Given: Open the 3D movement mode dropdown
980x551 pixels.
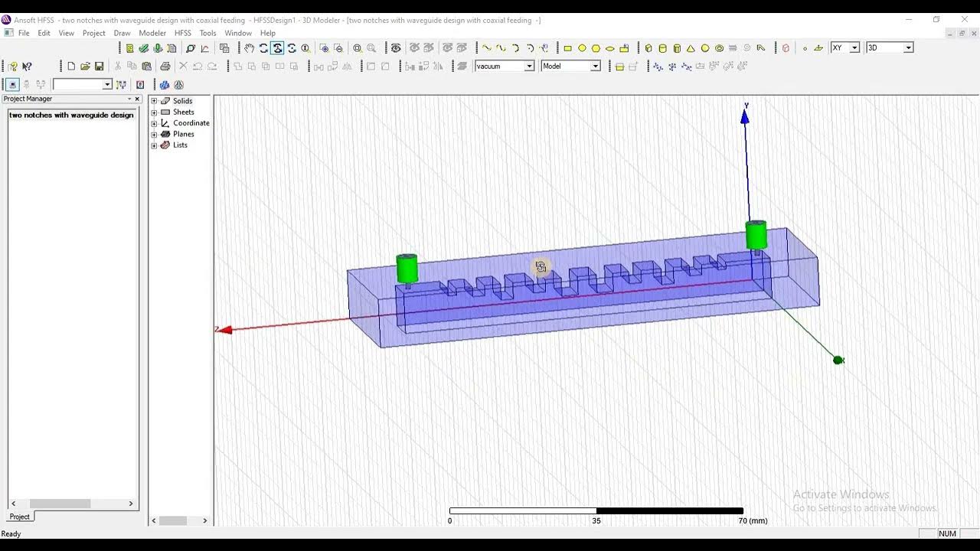Looking at the screenshot, I should click(x=908, y=48).
